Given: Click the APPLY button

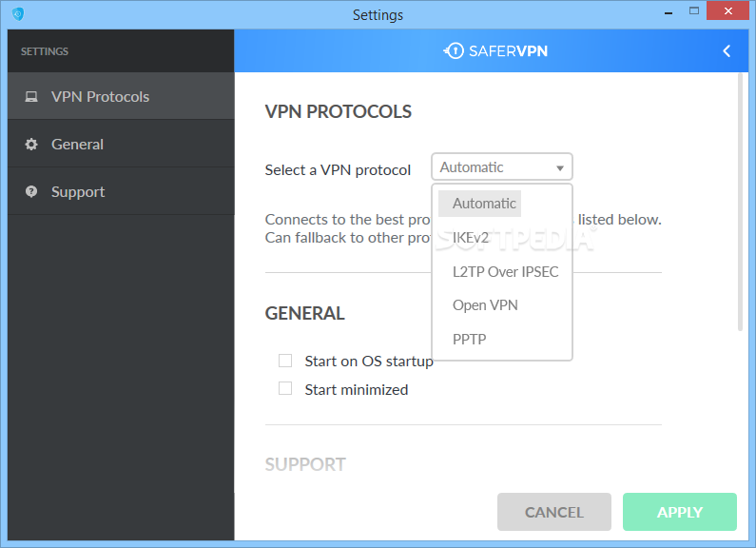Looking at the screenshot, I should 679,512.
